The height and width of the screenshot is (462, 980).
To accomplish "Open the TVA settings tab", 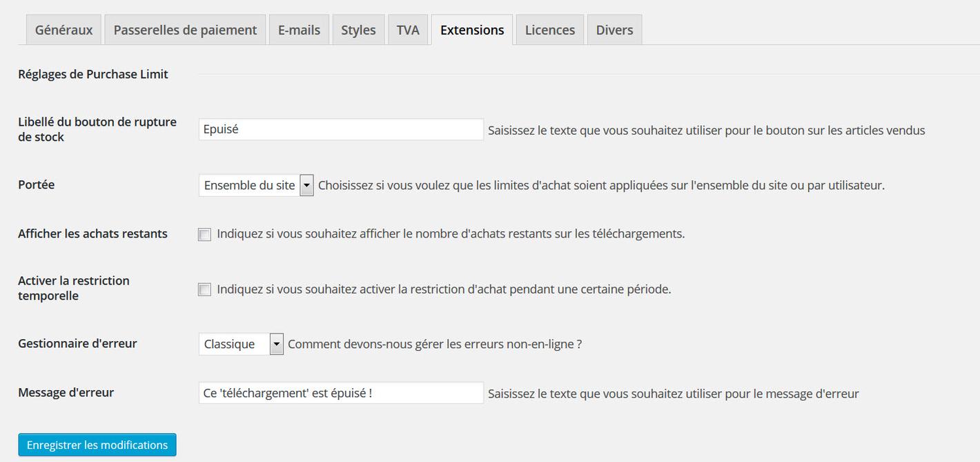I will [x=408, y=30].
